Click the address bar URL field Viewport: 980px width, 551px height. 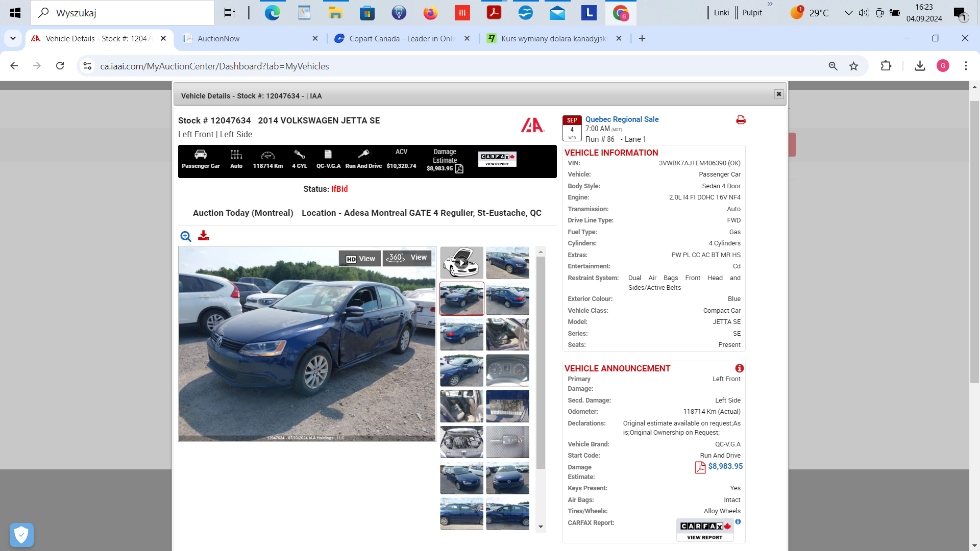click(459, 66)
